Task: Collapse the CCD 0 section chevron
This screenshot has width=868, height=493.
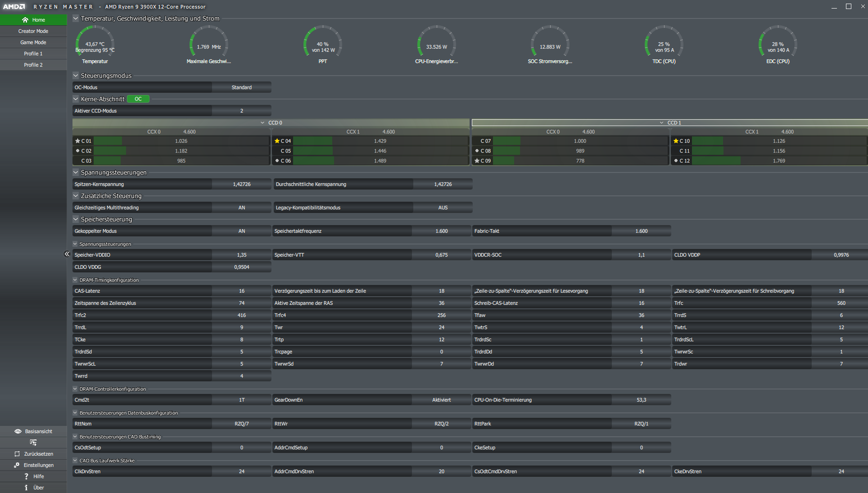Action: tap(262, 122)
